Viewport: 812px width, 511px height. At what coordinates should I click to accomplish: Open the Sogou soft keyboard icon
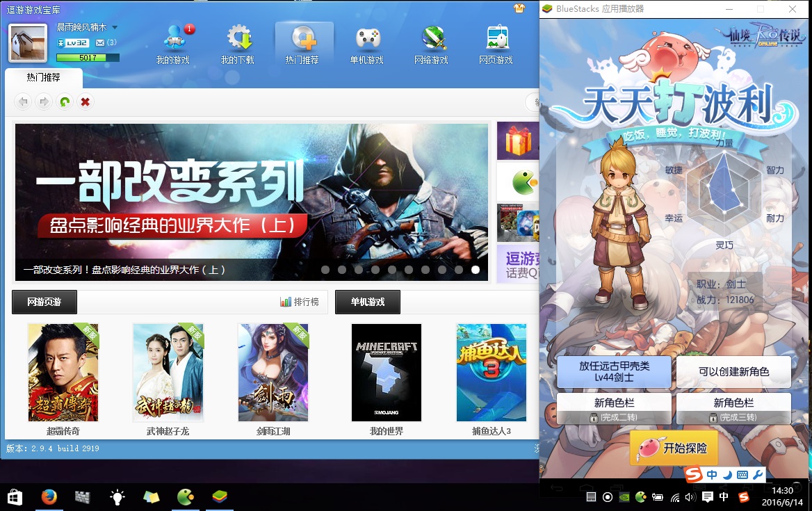pos(742,475)
